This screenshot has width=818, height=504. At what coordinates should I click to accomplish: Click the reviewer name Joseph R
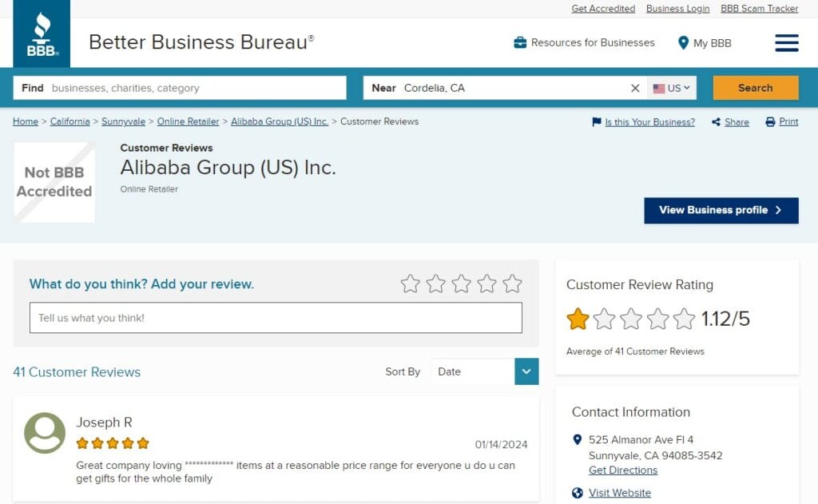point(105,422)
